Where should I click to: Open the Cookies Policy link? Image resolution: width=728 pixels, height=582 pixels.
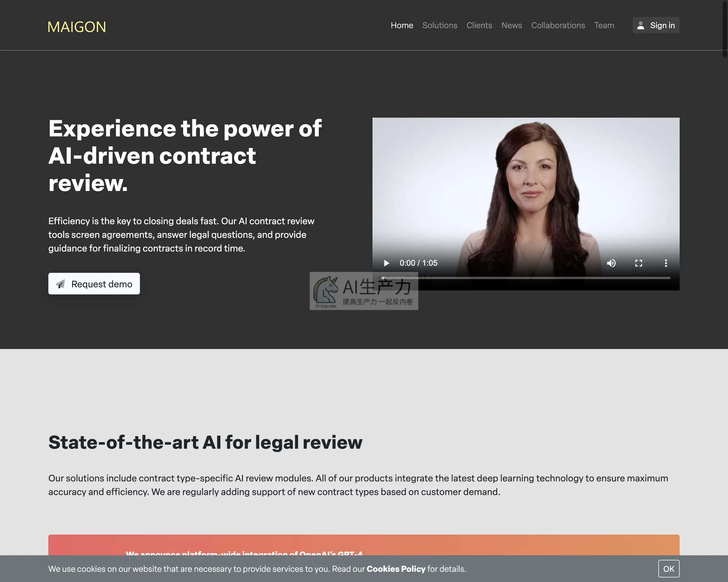point(396,569)
